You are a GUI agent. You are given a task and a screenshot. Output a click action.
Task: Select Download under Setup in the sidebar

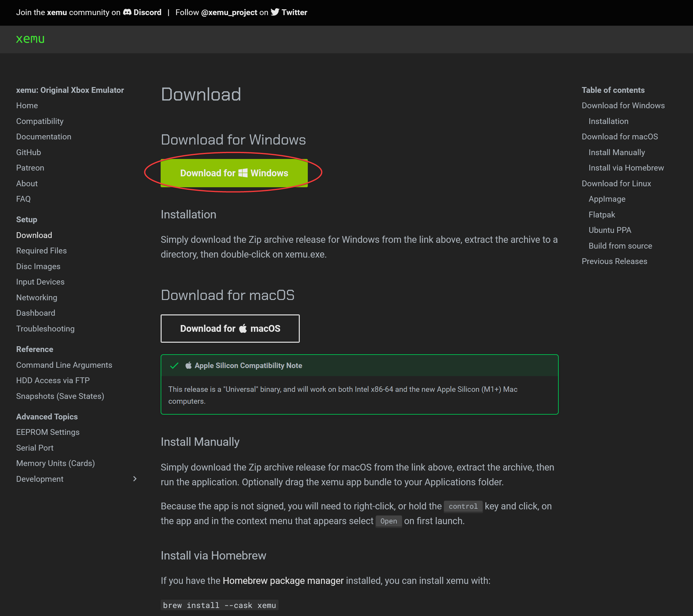click(34, 235)
